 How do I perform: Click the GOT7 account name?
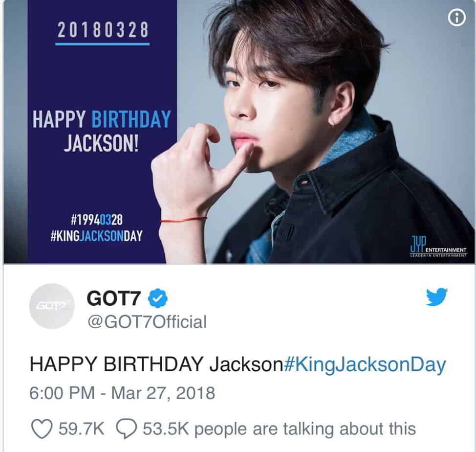point(114,298)
